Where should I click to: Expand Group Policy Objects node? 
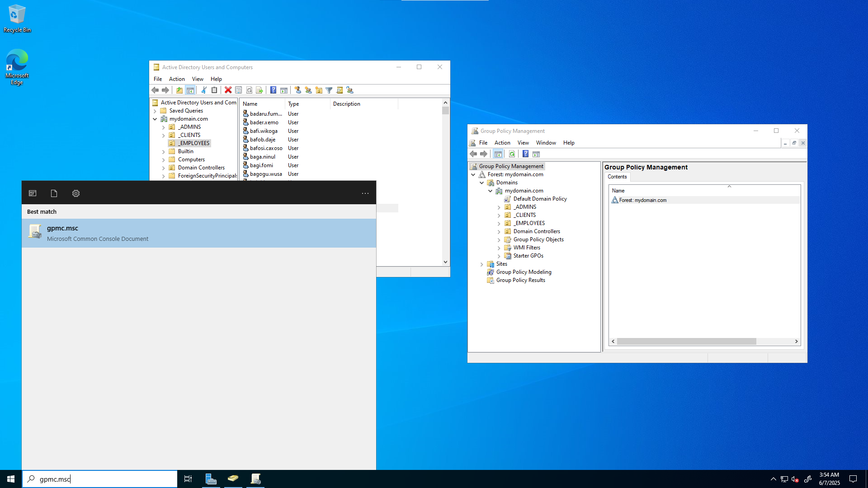(499, 240)
